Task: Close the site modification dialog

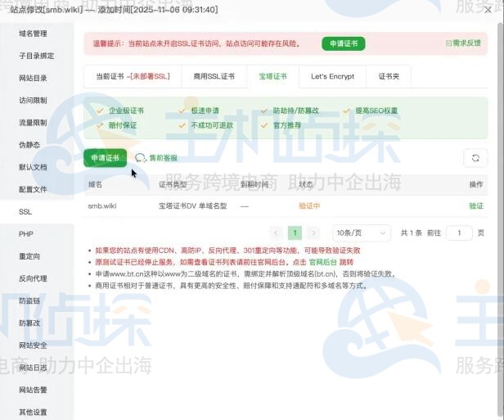Action: (488, 10)
